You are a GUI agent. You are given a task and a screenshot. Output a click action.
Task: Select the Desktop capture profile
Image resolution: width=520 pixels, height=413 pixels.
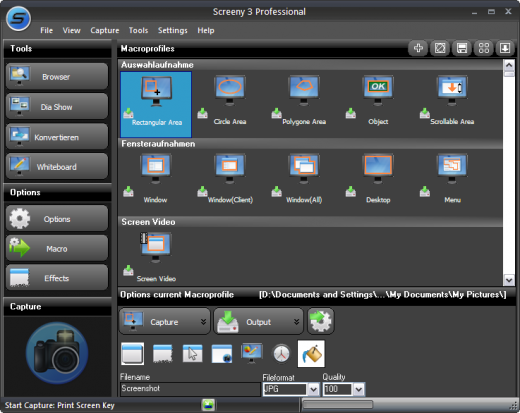(x=378, y=179)
